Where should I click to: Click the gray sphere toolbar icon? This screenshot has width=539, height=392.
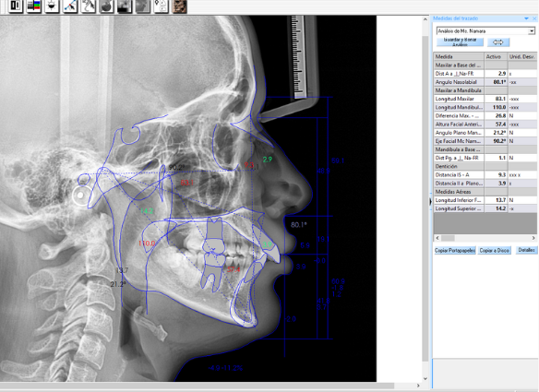[106, 6]
